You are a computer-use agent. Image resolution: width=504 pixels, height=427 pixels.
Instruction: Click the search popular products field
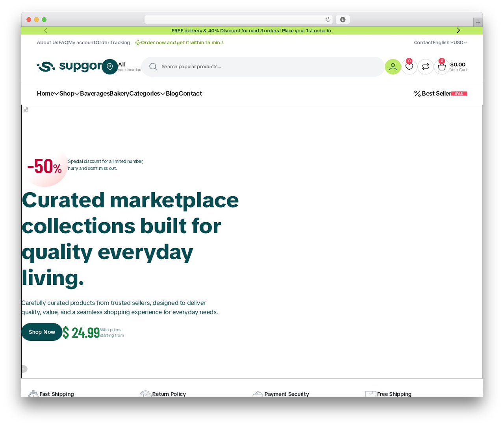point(263,67)
